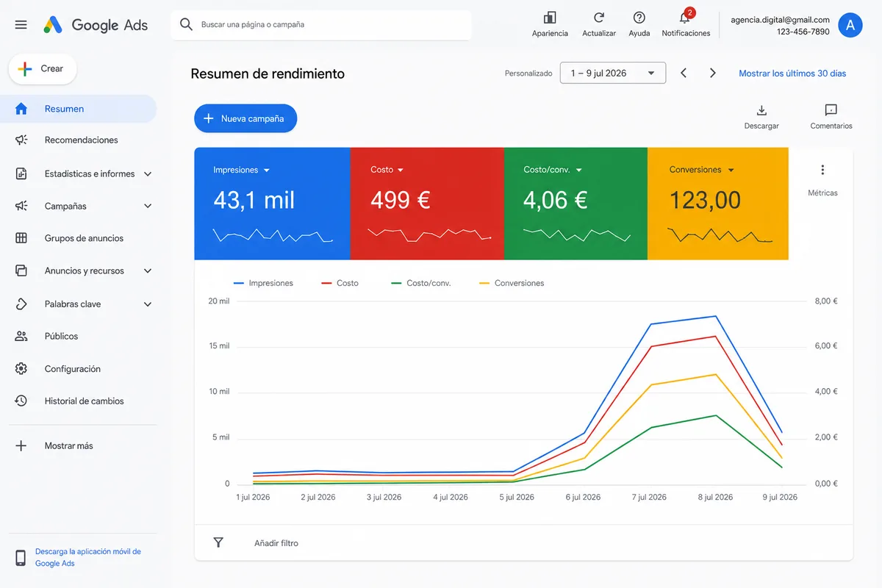Image resolution: width=882 pixels, height=588 pixels.
Task: Click the Resumen home icon
Action: click(21, 109)
